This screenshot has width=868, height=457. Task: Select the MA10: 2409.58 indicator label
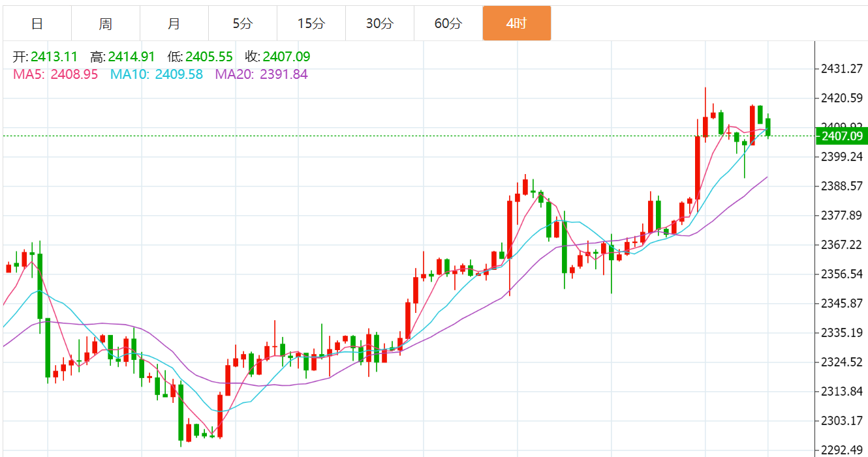pyautogui.click(x=157, y=74)
